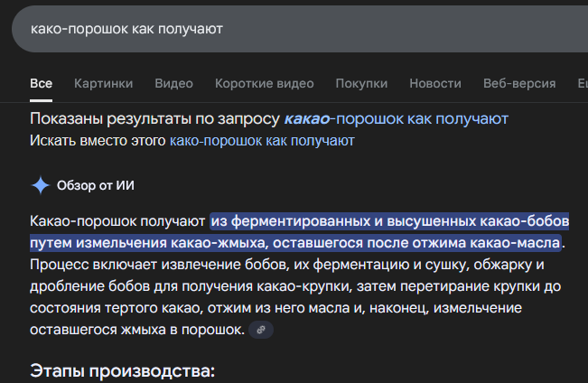Open the Веб-версия tab
Screen dimensions: 588x383
(x=519, y=83)
